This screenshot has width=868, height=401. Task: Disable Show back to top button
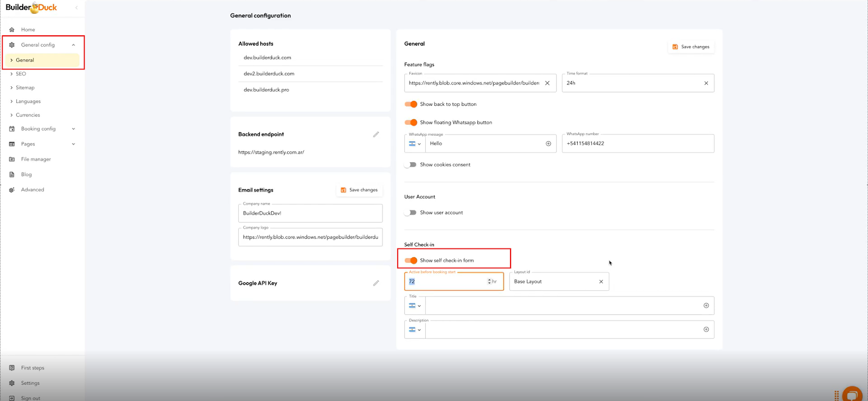(411, 104)
